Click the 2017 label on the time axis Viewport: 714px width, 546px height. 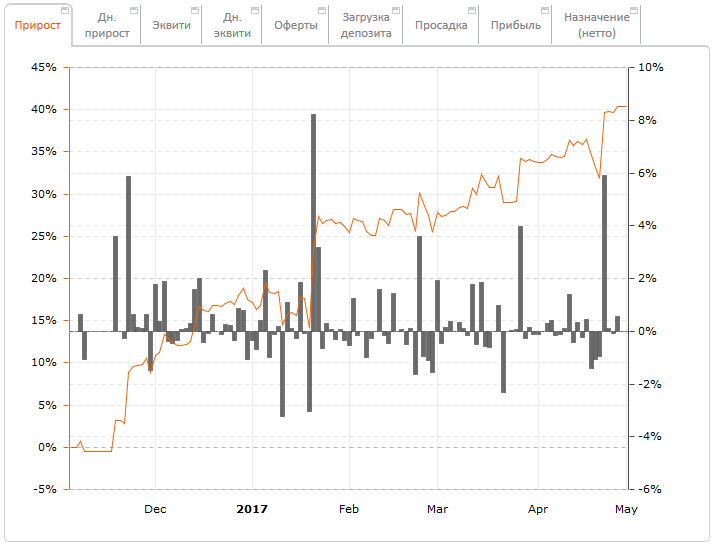tap(252, 509)
